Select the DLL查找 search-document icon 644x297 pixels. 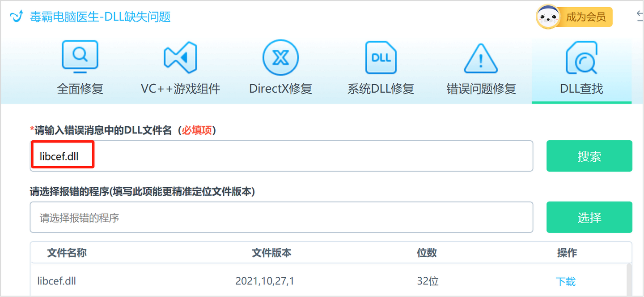[581, 57]
